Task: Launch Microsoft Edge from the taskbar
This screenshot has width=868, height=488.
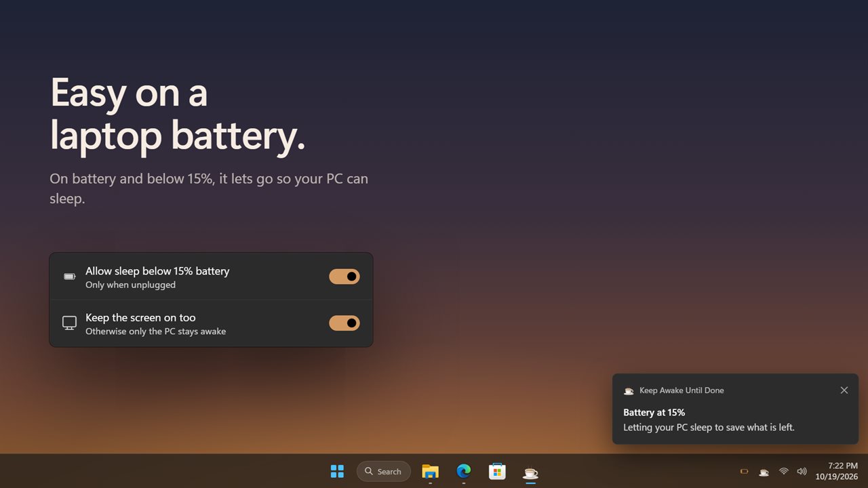Action: 464,471
